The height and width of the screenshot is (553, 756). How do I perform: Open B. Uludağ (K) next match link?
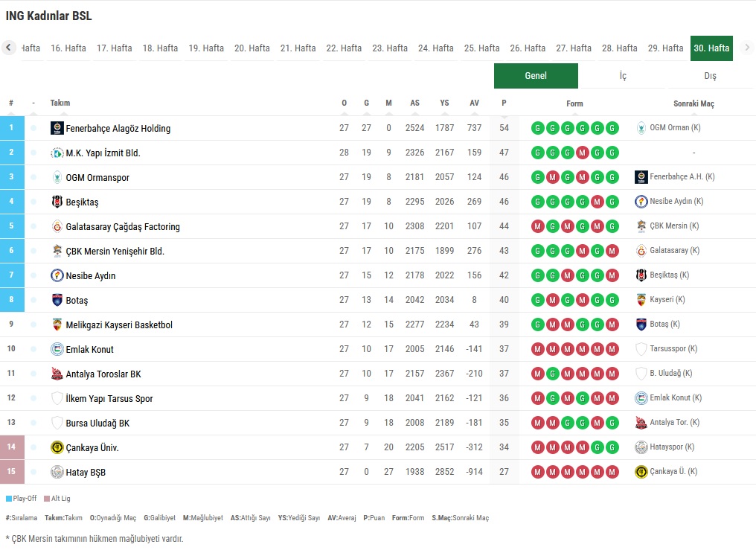click(671, 373)
